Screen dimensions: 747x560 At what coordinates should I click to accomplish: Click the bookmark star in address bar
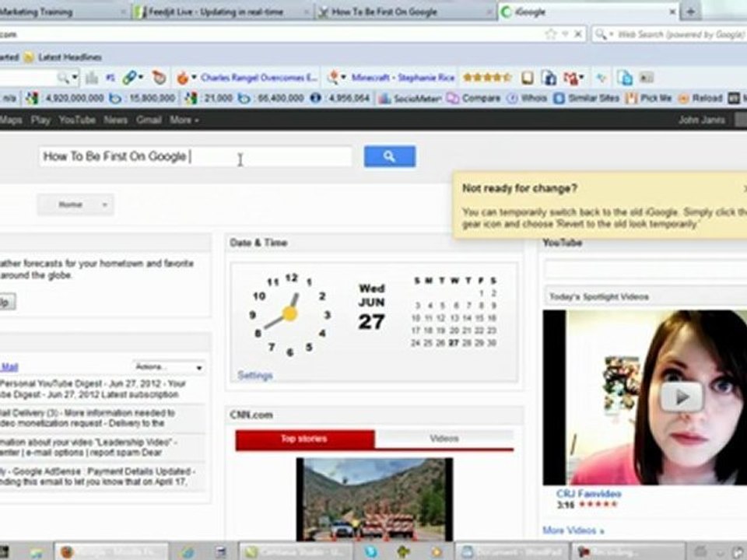550,33
